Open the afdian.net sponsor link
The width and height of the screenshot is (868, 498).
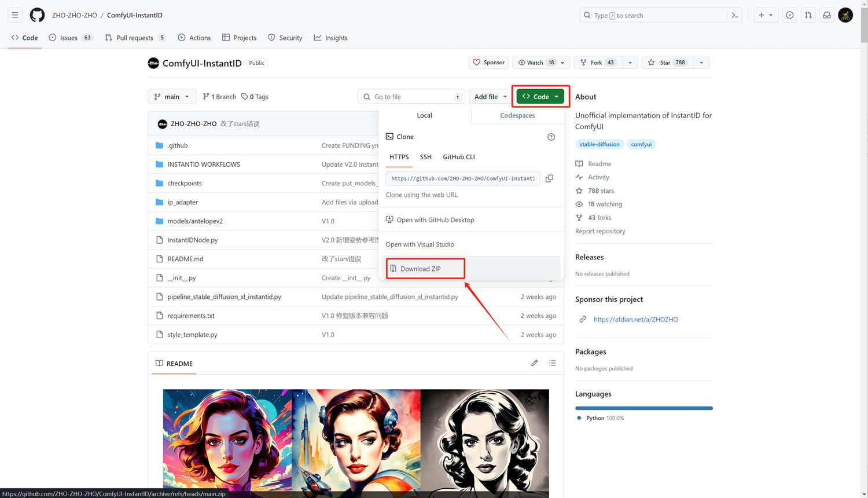[x=635, y=319]
